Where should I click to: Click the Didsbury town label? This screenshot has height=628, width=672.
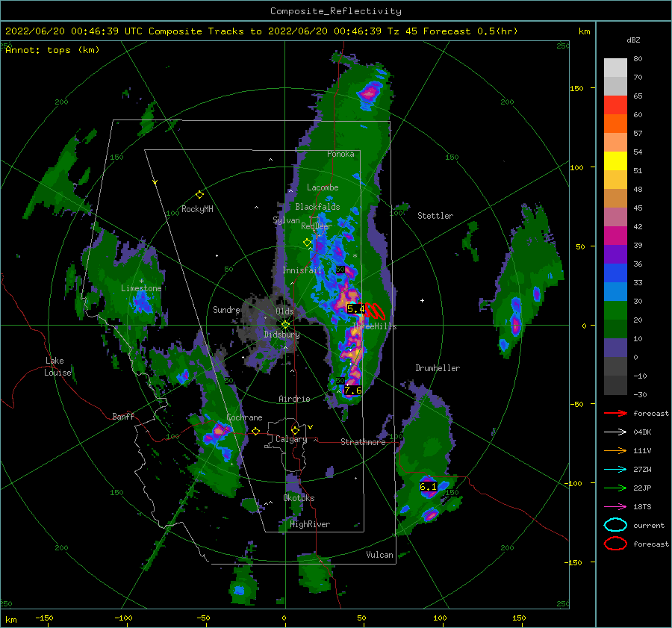tap(281, 335)
